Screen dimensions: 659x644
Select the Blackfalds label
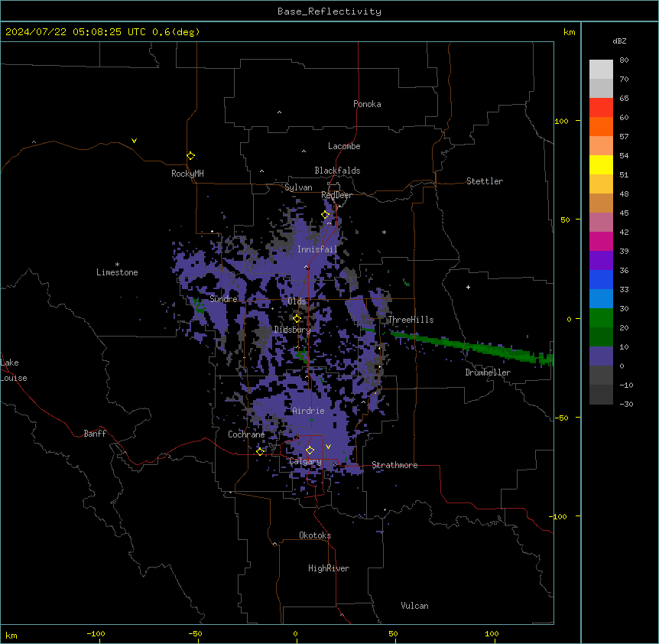[x=337, y=171]
